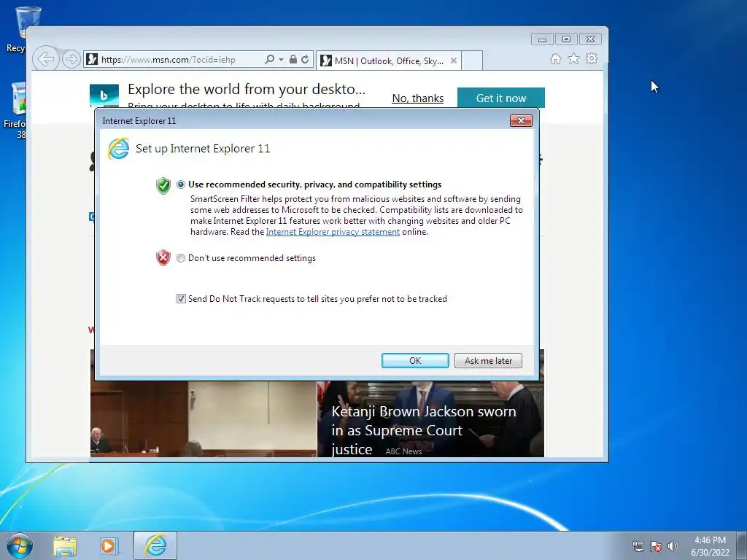Open the Windows Start menu

point(20,545)
